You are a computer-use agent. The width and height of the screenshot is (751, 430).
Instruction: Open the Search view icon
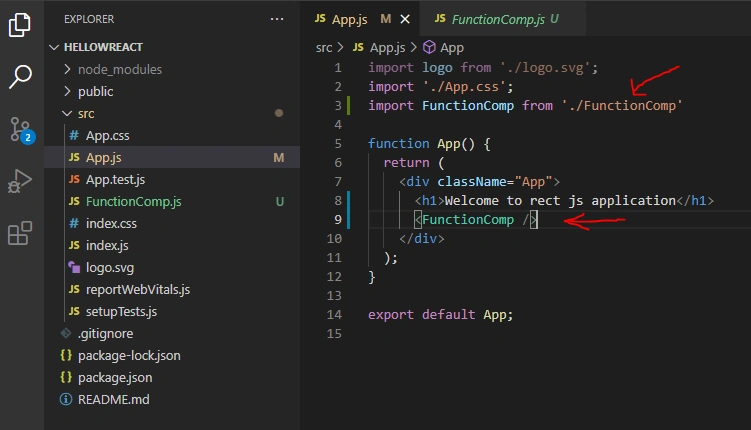tap(20, 77)
